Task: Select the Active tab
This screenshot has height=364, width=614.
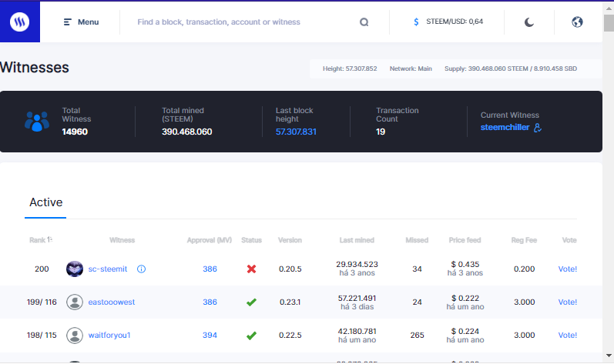Action: [45, 202]
